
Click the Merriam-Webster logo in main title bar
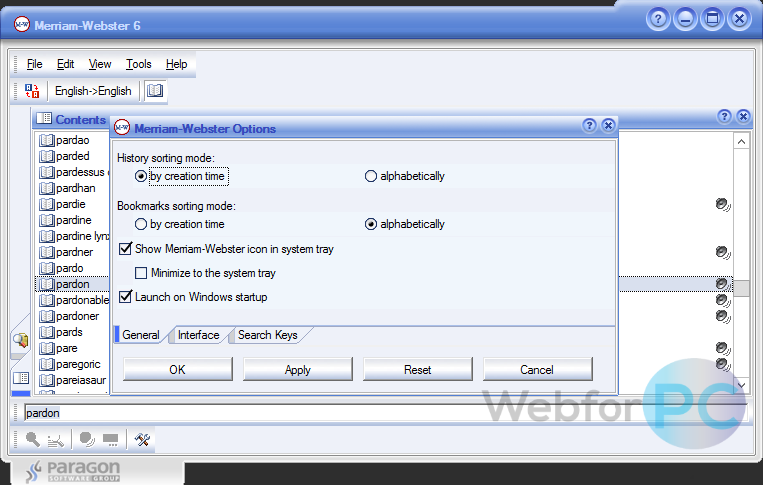pos(21,24)
